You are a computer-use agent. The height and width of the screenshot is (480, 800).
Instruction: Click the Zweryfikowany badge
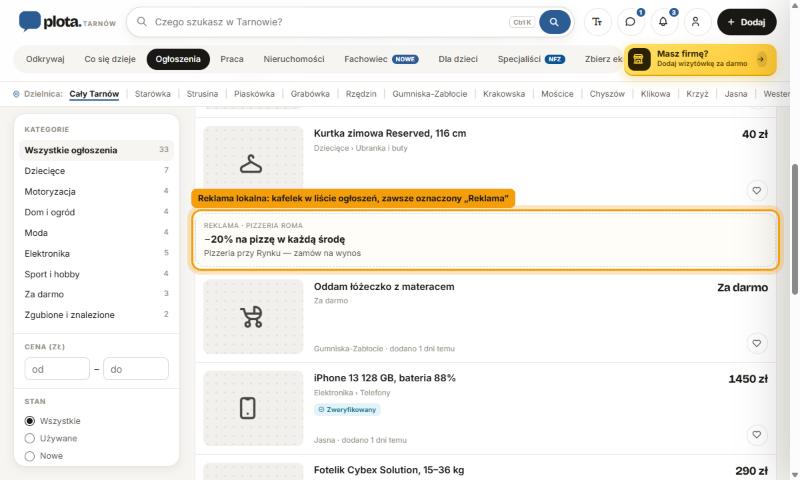(x=347, y=410)
